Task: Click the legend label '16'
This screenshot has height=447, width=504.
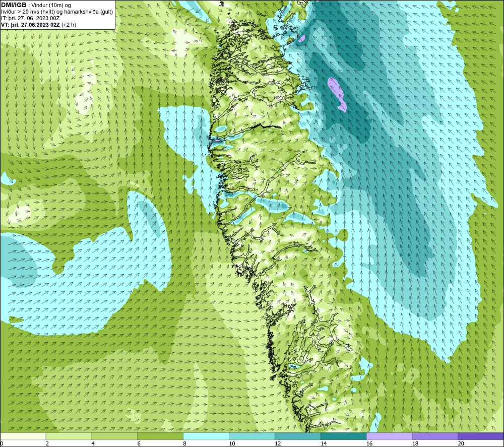Action: pyautogui.click(x=369, y=444)
